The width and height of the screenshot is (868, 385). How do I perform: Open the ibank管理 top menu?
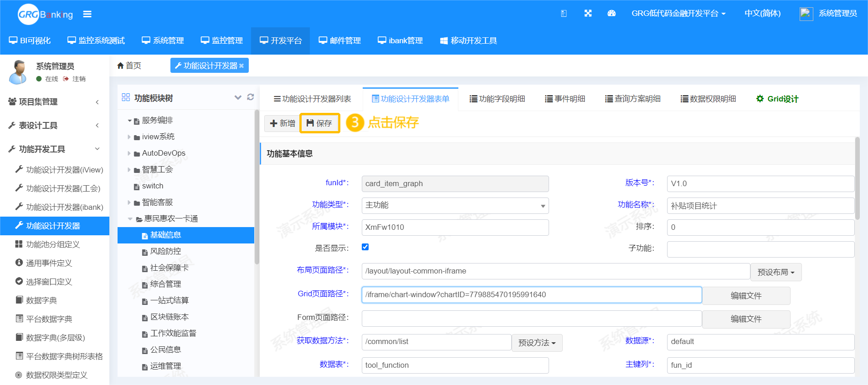click(400, 41)
